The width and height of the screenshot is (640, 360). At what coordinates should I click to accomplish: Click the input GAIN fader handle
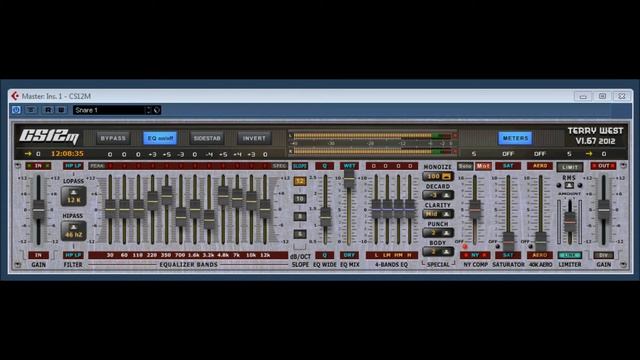click(x=39, y=210)
